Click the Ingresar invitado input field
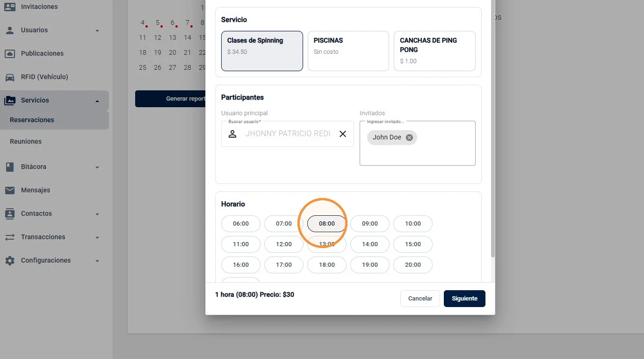644x359 pixels. pos(417,143)
